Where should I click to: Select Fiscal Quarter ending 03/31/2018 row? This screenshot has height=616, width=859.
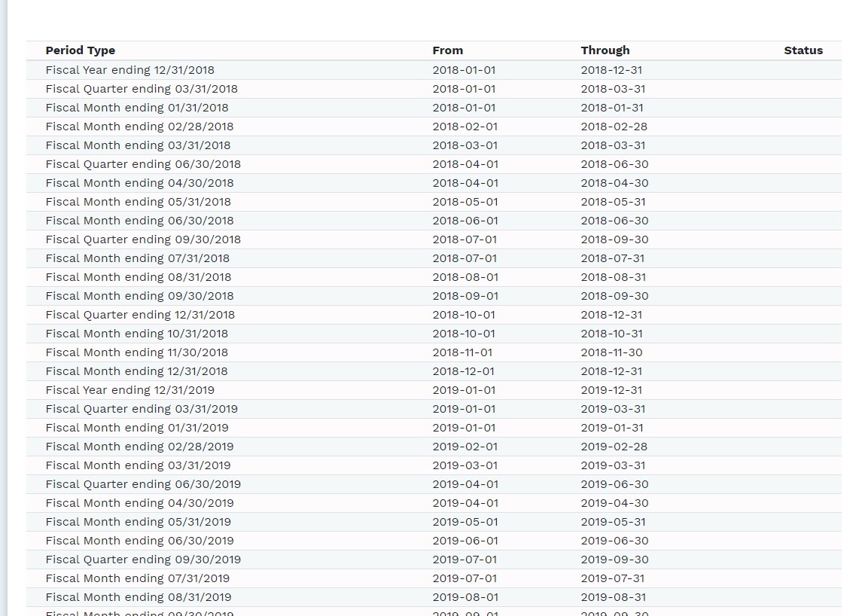pyautogui.click(x=141, y=89)
